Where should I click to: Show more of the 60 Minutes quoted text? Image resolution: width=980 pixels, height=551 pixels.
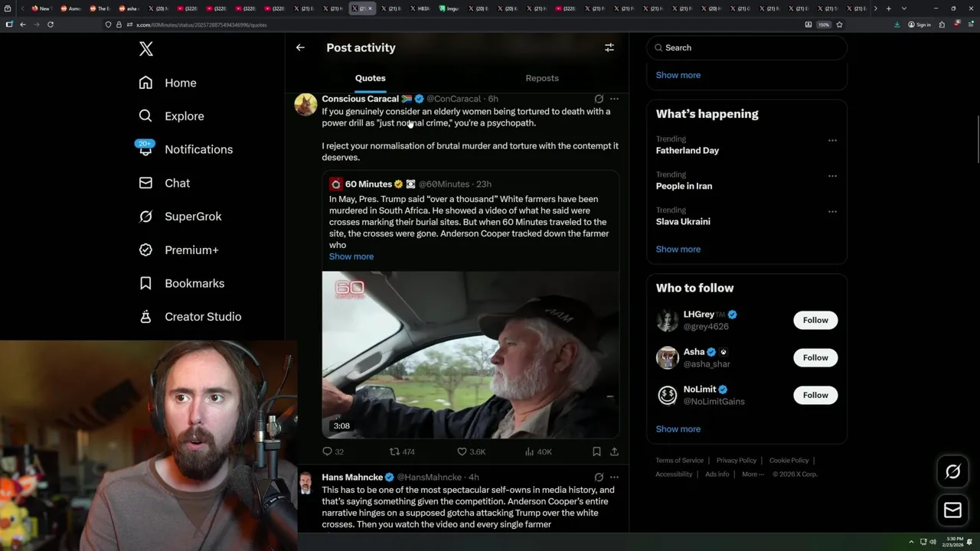click(351, 256)
